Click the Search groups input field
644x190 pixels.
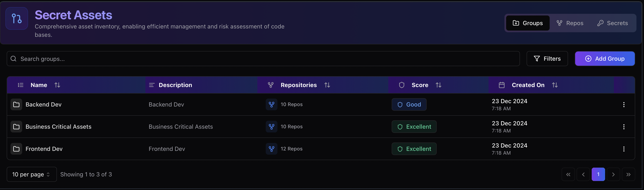point(263,59)
